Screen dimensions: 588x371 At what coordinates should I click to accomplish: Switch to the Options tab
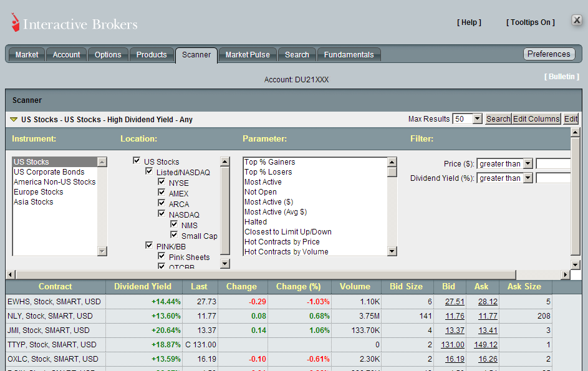[x=108, y=55]
